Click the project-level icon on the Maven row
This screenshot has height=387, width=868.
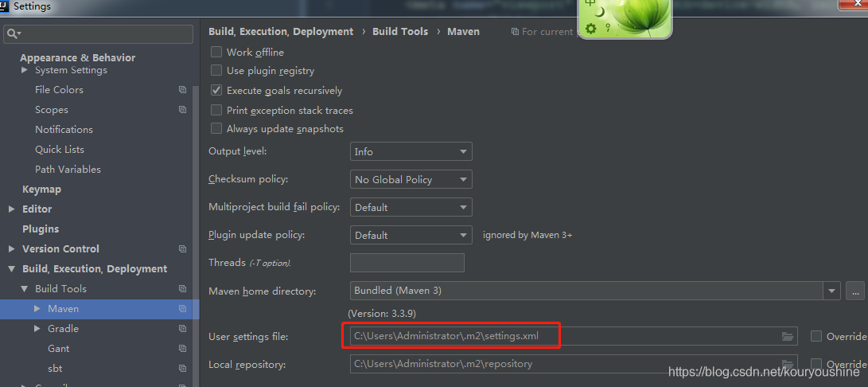click(x=183, y=309)
